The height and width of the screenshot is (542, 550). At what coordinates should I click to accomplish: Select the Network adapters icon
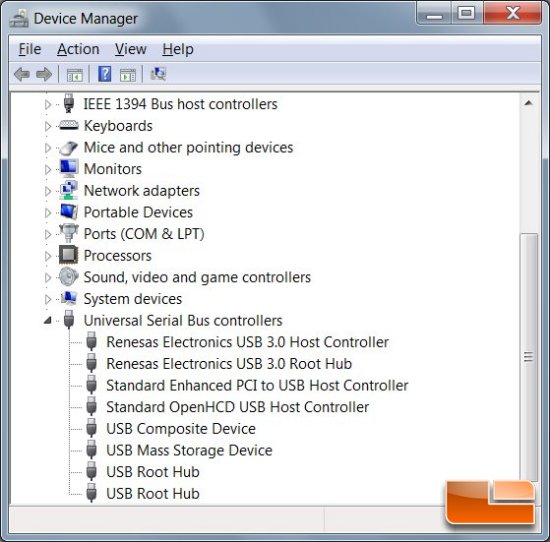pyautogui.click(x=68, y=190)
